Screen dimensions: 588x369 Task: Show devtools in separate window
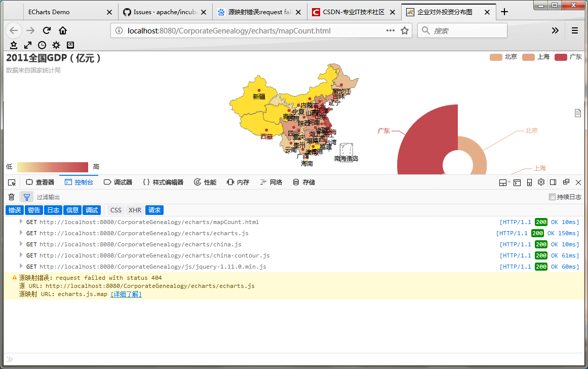pos(566,182)
